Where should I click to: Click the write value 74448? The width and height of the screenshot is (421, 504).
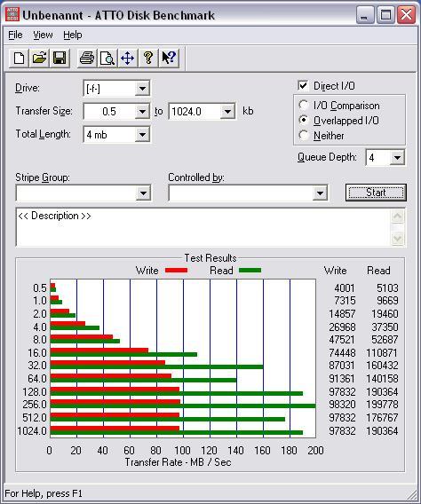[x=342, y=353]
